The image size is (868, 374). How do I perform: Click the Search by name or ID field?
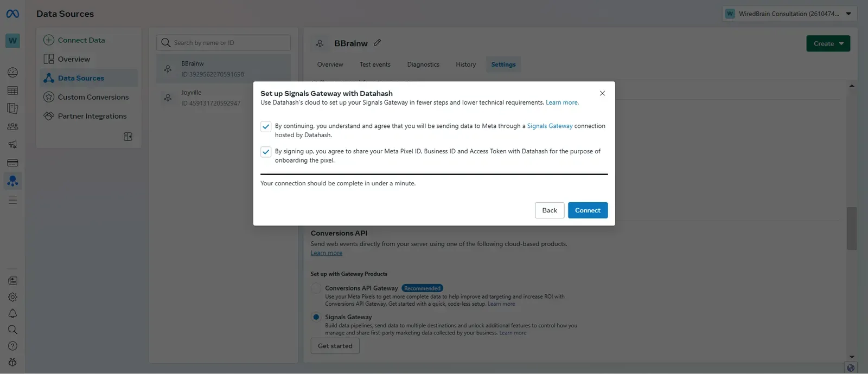[224, 43]
